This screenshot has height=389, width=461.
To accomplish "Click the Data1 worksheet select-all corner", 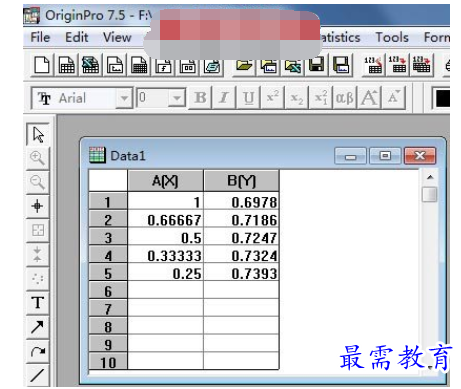I will tap(108, 181).
